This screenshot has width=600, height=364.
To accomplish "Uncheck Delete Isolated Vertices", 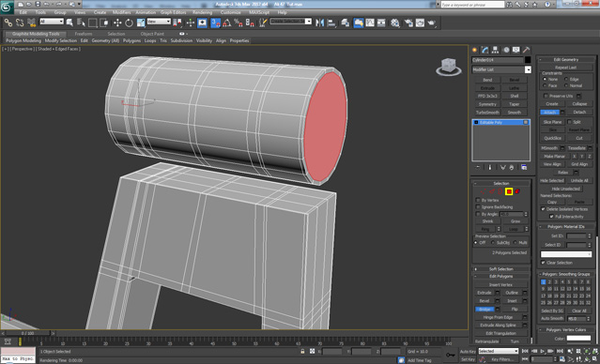I will tap(543, 209).
